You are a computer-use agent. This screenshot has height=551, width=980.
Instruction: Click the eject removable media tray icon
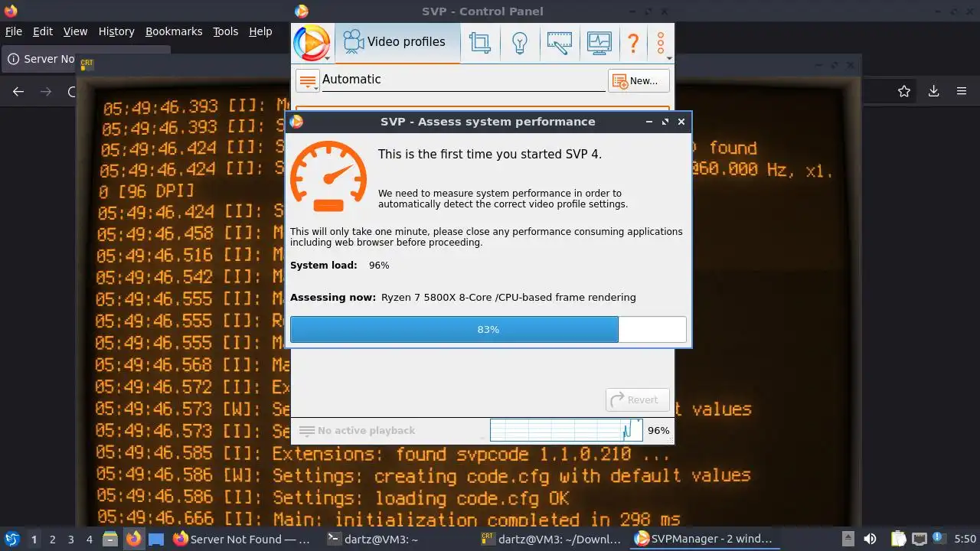[848, 539]
